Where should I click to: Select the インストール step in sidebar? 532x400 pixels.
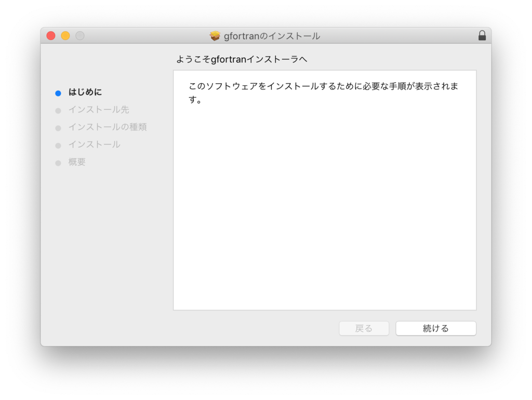point(94,145)
